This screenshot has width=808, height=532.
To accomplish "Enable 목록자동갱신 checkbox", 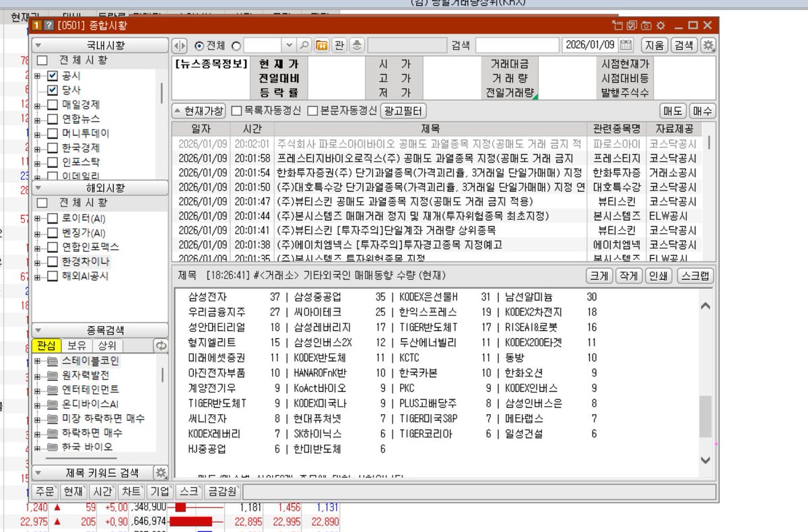I will point(236,110).
